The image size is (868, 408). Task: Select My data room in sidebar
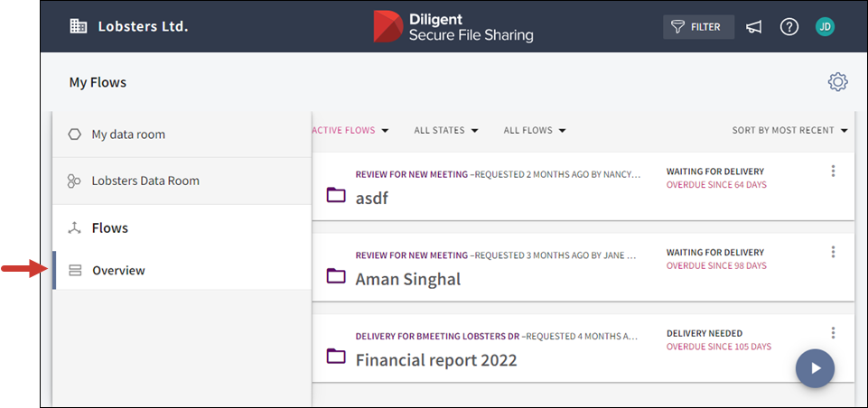tap(128, 134)
